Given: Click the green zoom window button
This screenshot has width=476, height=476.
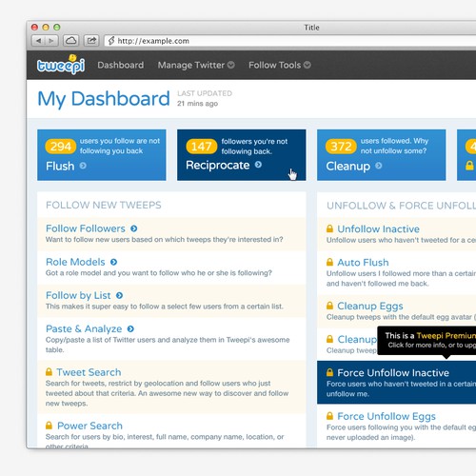Looking at the screenshot, I should click(57, 27).
